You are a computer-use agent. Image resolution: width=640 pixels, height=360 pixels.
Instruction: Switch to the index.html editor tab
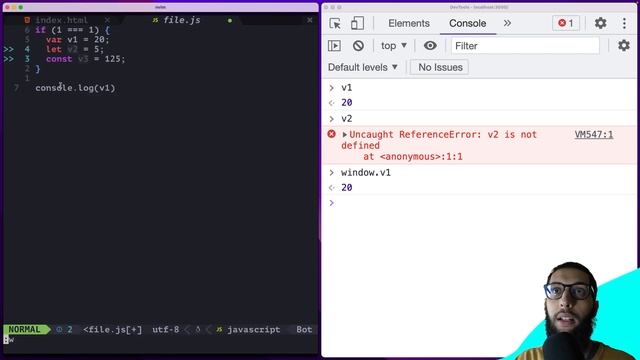click(x=61, y=20)
